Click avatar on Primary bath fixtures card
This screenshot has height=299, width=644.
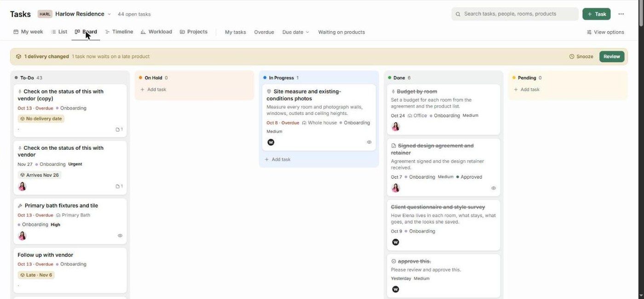(22, 236)
